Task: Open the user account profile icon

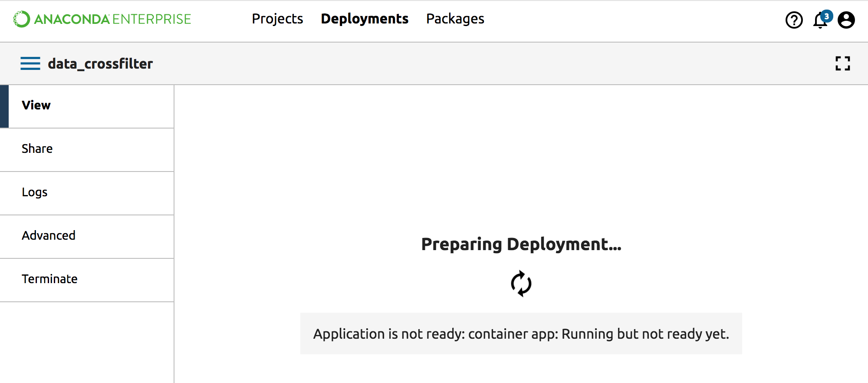Action: 846,20
